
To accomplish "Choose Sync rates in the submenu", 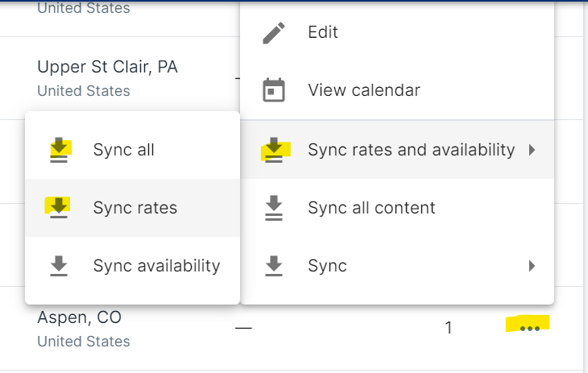I will (x=132, y=208).
